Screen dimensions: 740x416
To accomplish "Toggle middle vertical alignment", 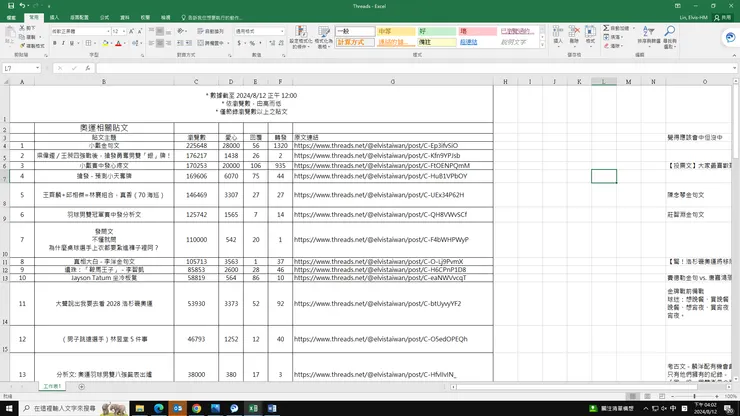I will click(160, 31).
